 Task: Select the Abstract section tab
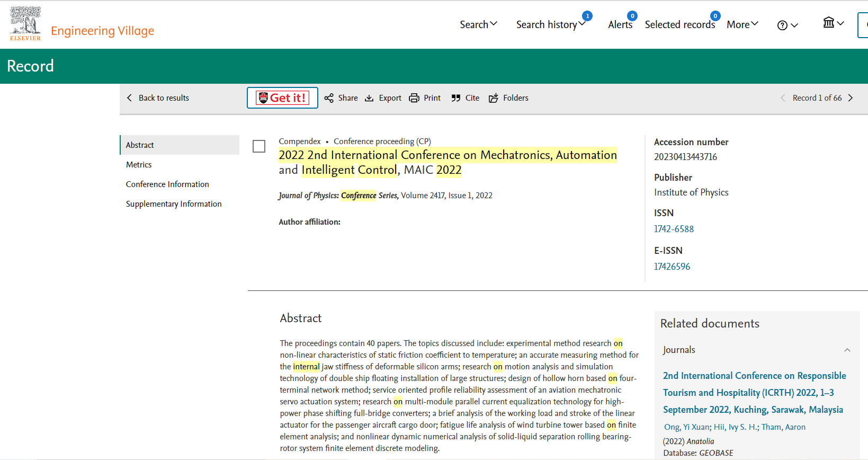tap(180, 145)
